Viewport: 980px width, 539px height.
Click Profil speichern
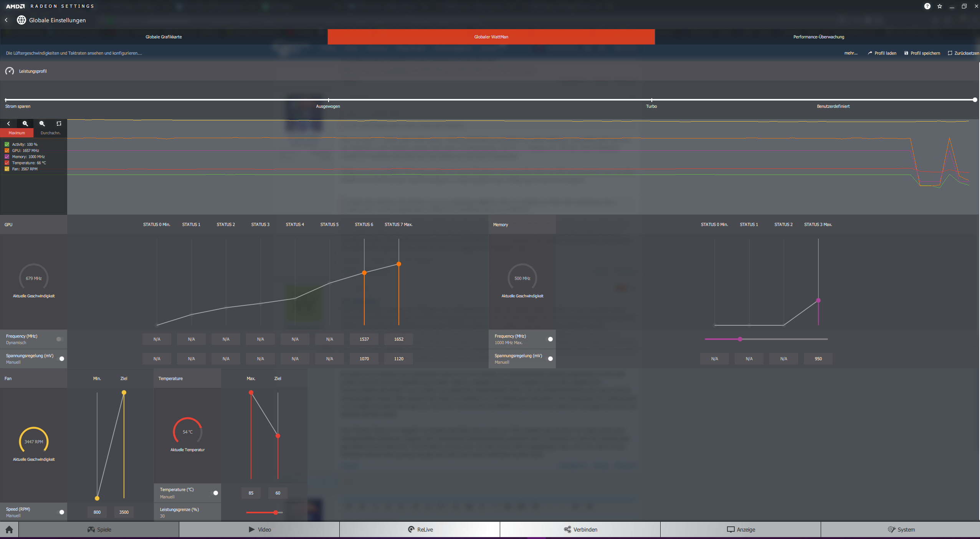click(x=922, y=53)
